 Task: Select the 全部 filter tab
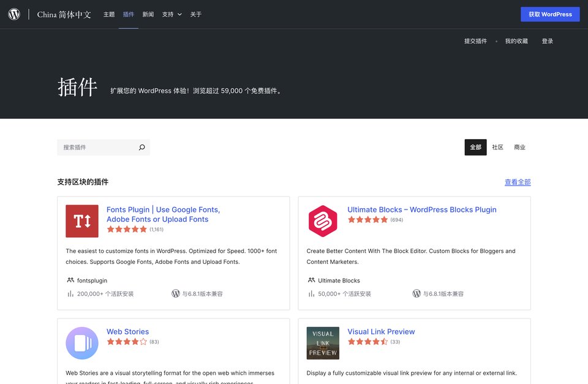tap(475, 148)
